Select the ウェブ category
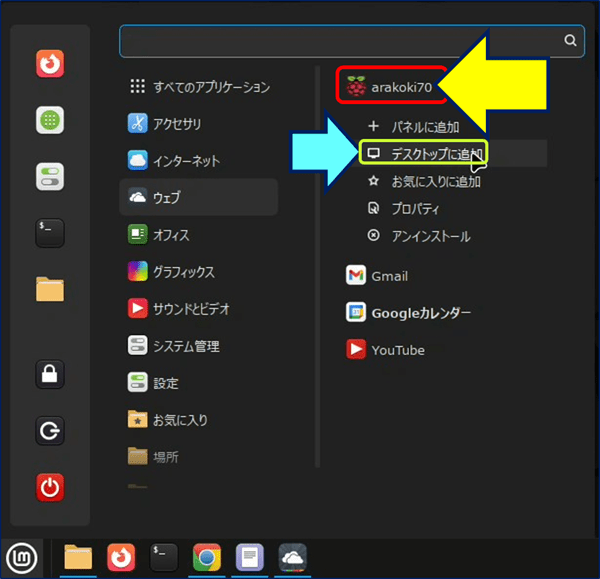600x579 pixels. click(x=199, y=197)
